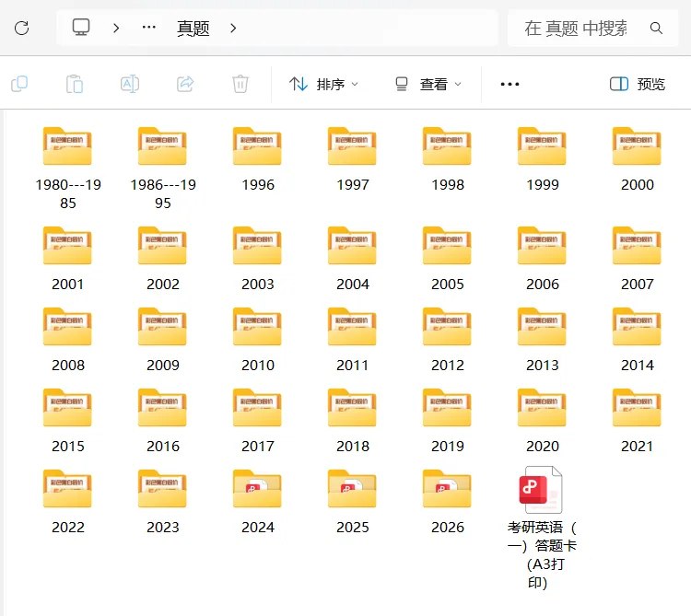Select the 考研英语答题卡 PDF file icon

coord(541,490)
